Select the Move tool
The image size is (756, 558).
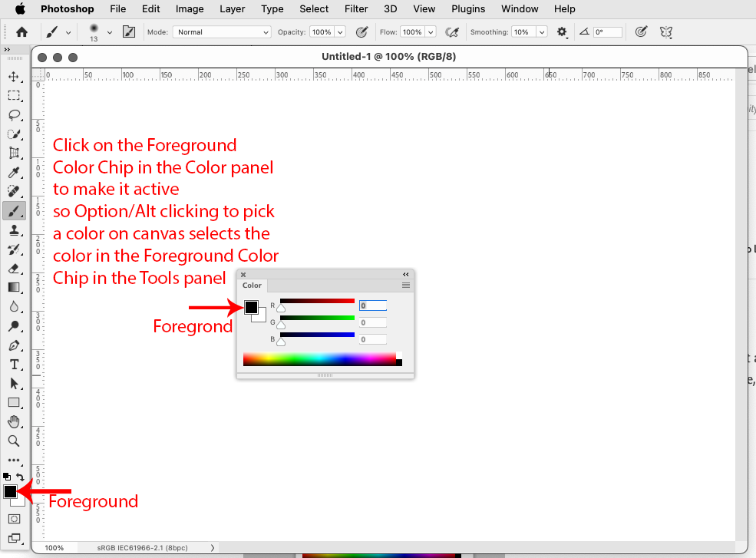coord(14,76)
